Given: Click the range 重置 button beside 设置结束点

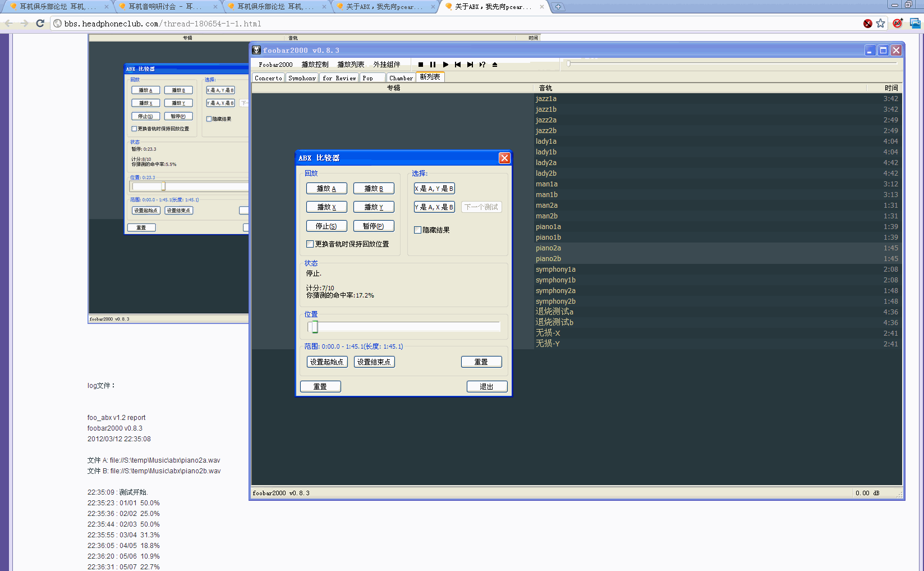Looking at the screenshot, I should 481,362.
